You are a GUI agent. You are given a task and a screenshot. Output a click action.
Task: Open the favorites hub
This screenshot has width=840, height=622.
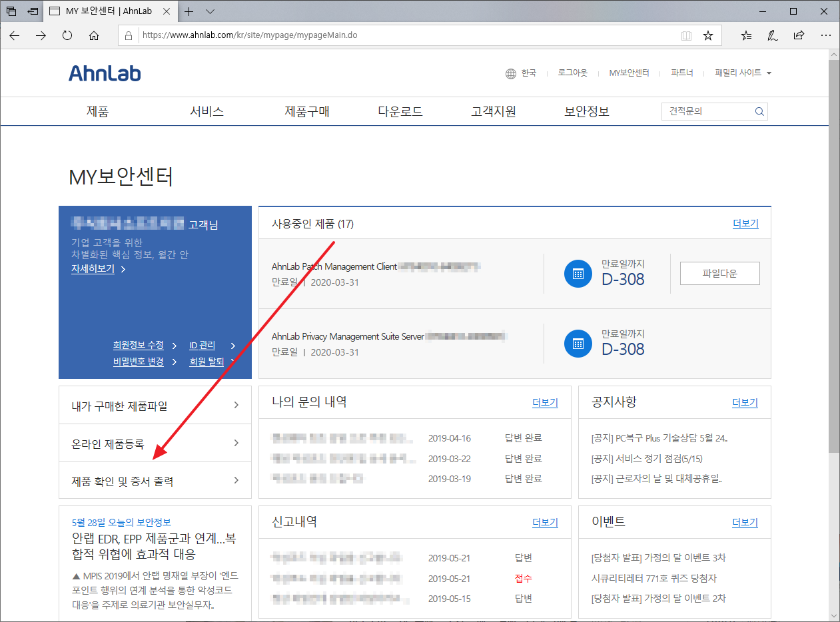(x=746, y=35)
